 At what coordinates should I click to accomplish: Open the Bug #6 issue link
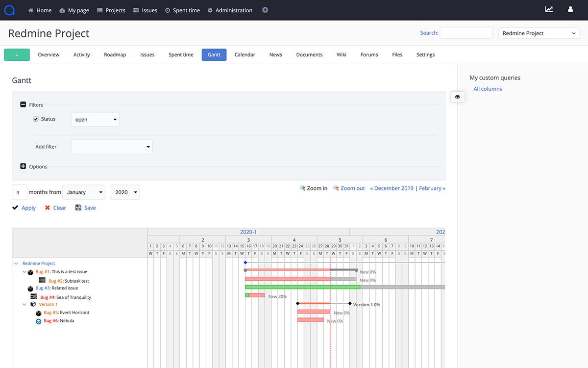(x=51, y=321)
